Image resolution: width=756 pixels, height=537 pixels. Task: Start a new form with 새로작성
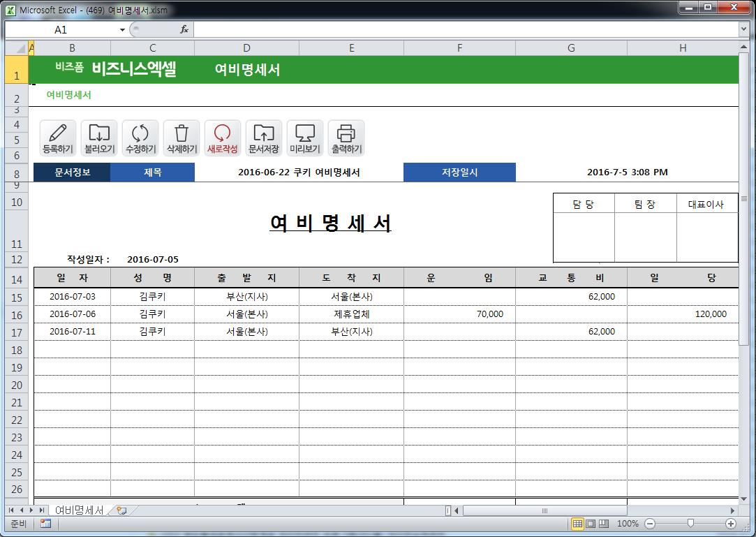pos(223,138)
